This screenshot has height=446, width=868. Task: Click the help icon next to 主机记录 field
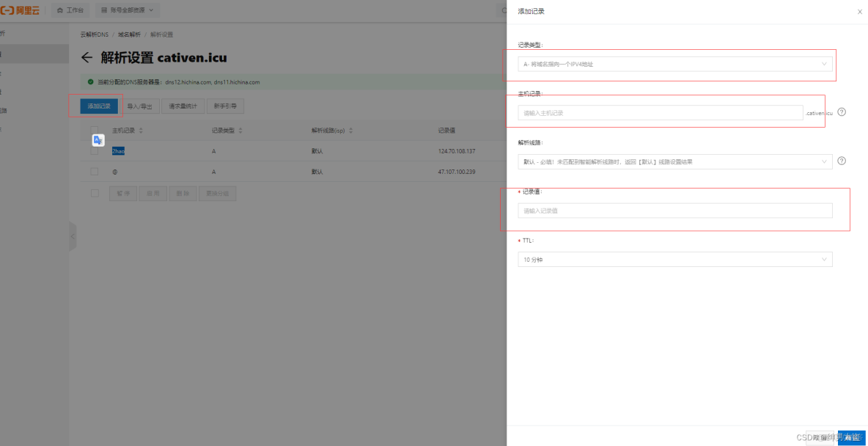(841, 112)
